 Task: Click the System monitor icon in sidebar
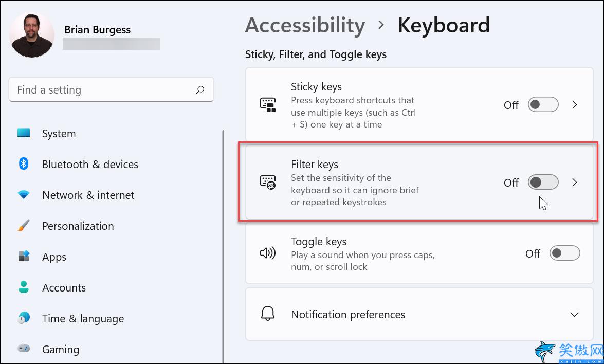(x=24, y=133)
